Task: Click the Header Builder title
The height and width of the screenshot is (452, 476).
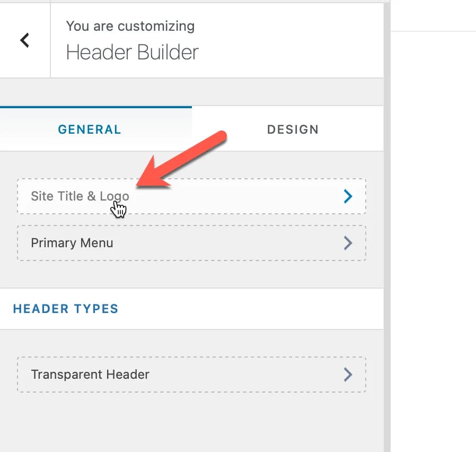Action: [x=133, y=52]
